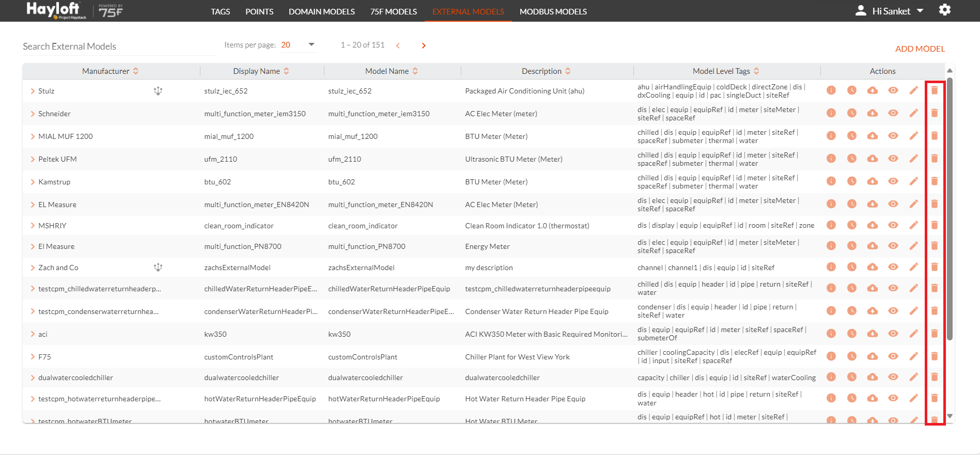Click cloud download icon for Kamstrup row
The height and width of the screenshot is (455, 980).
pyautogui.click(x=873, y=181)
